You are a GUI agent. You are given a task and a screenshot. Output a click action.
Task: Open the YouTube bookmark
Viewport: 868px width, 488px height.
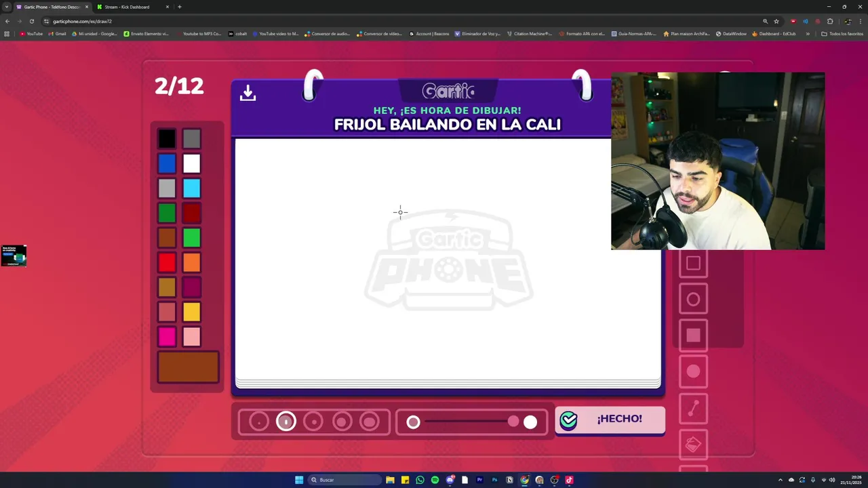31,33
